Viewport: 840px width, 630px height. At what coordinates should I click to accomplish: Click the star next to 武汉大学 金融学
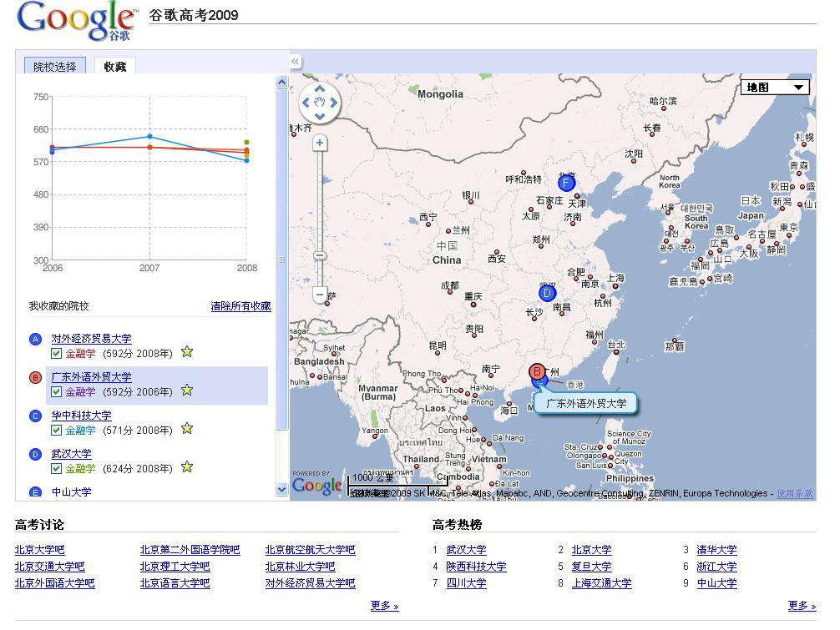[187, 467]
